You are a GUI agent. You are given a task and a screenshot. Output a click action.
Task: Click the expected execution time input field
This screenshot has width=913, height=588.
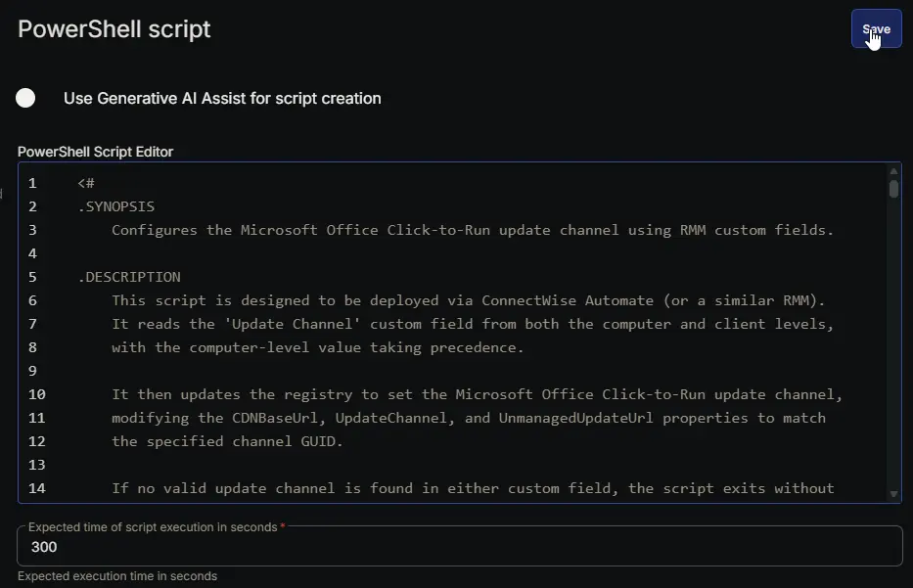pyautogui.click(x=459, y=547)
